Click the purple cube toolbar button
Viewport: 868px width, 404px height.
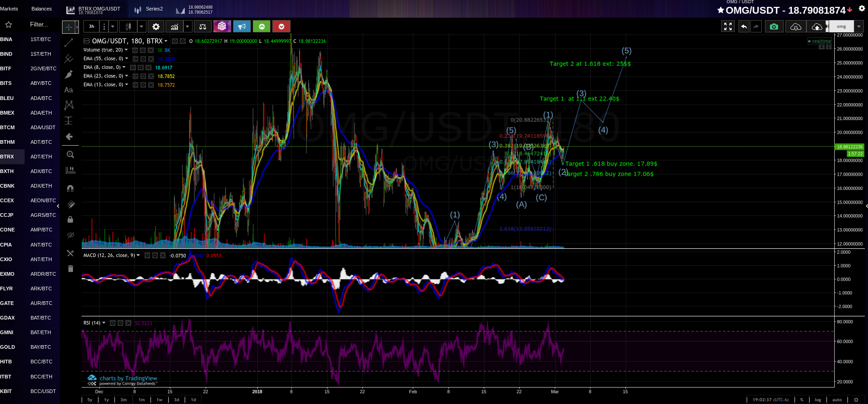222,26
